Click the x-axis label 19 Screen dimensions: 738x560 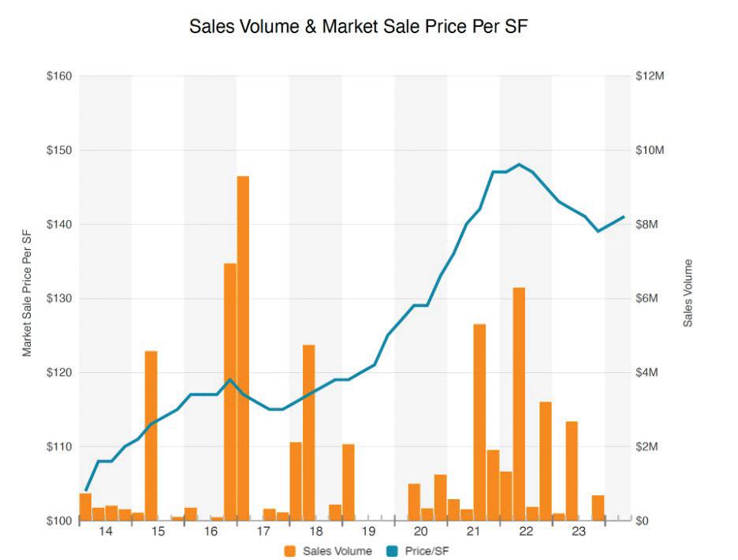(368, 532)
